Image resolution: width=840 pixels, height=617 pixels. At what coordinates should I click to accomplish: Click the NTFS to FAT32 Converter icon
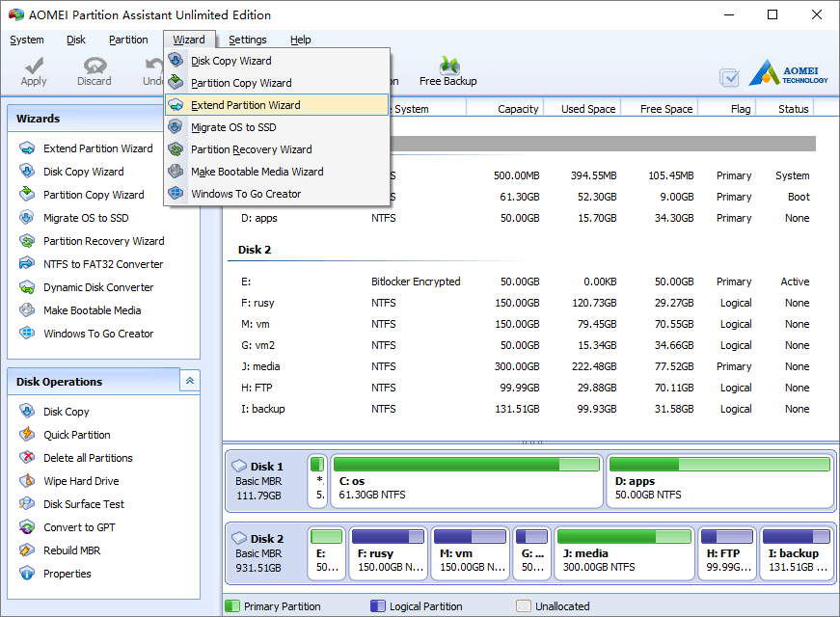(27, 264)
